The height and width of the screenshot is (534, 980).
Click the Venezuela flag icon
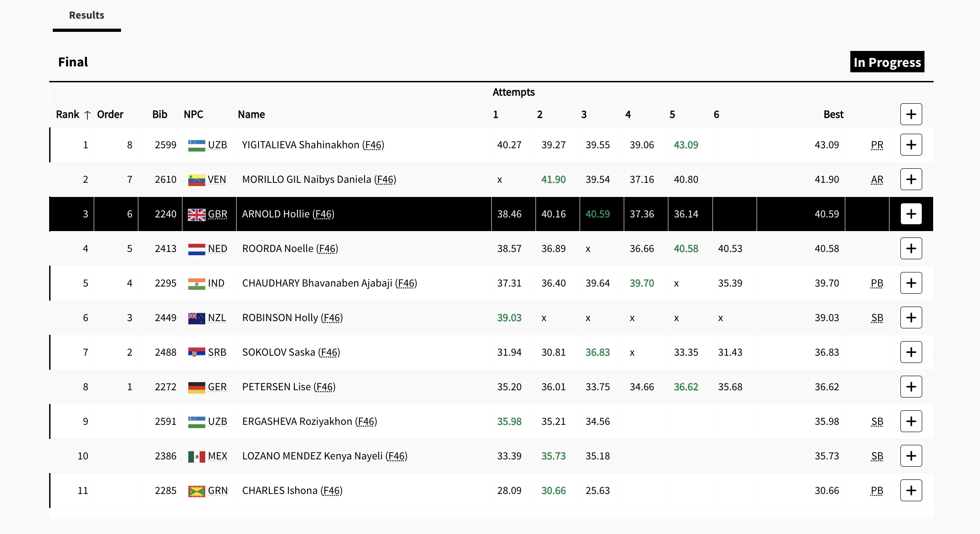(x=197, y=180)
